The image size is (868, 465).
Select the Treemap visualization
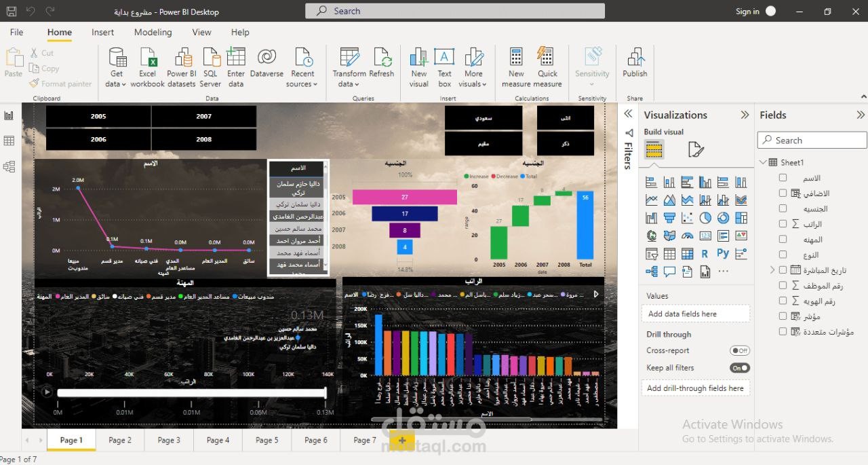click(741, 218)
